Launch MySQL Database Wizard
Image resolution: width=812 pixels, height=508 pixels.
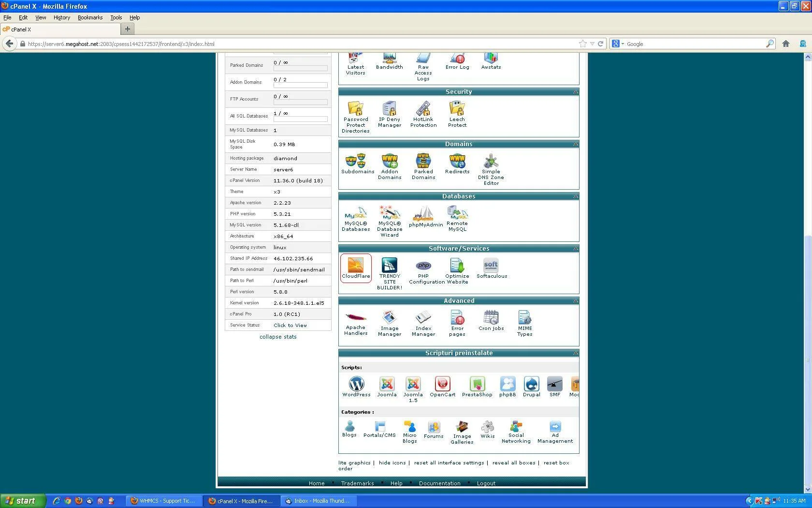tap(389, 221)
